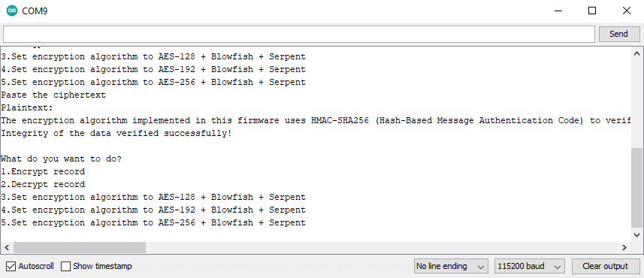Click the '2.Decrypt record' line in output
644x278 pixels.
[43, 184]
